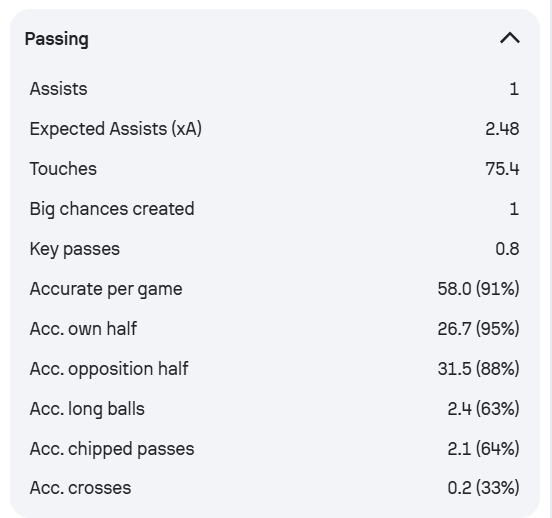Click the 58.0 (91%) value
552x518 pixels.
pos(478,289)
